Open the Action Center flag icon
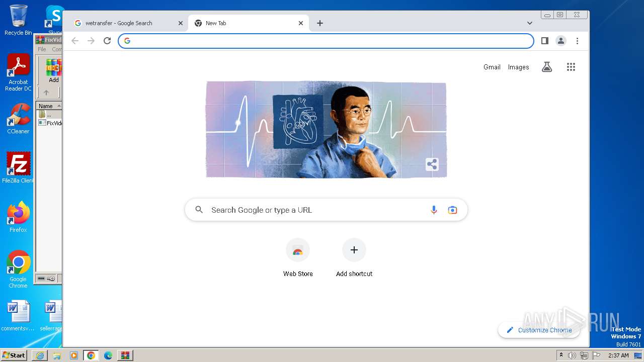This screenshot has width=644, height=362. [x=596, y=355]
